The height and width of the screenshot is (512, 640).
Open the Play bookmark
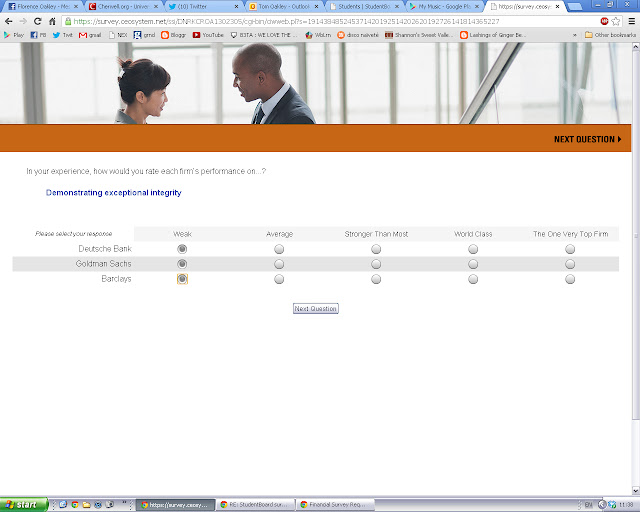(x=14, y=35)
